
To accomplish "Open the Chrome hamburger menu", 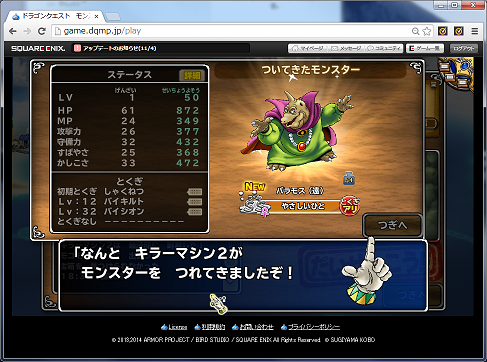I will tap(475, 31).
